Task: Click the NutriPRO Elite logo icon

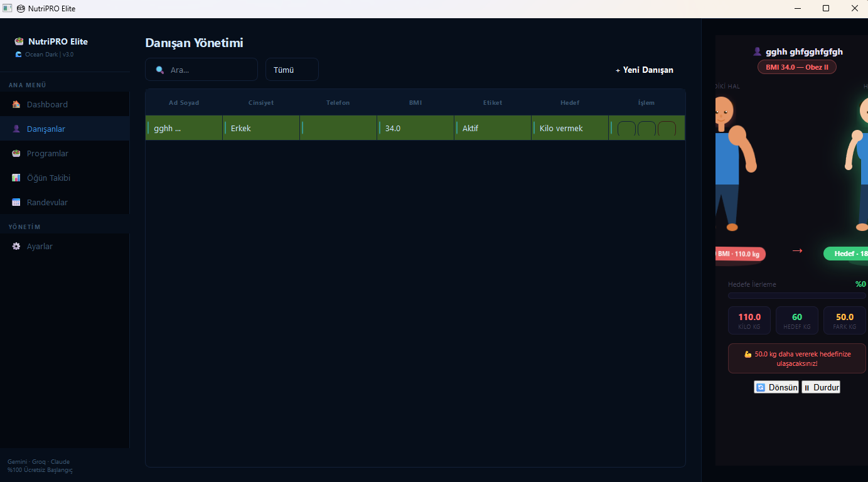Action: click(19, 41)
